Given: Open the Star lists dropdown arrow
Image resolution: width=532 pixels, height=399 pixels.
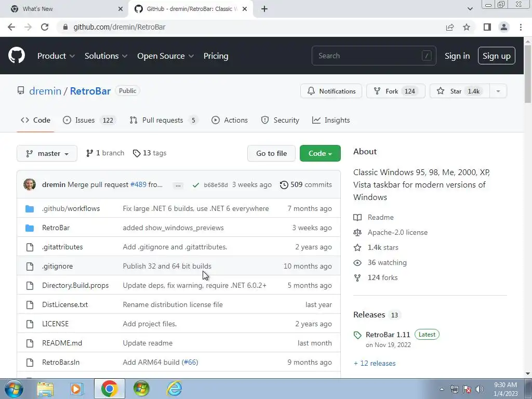Looking at the screenshot, I should click(498, 91).
